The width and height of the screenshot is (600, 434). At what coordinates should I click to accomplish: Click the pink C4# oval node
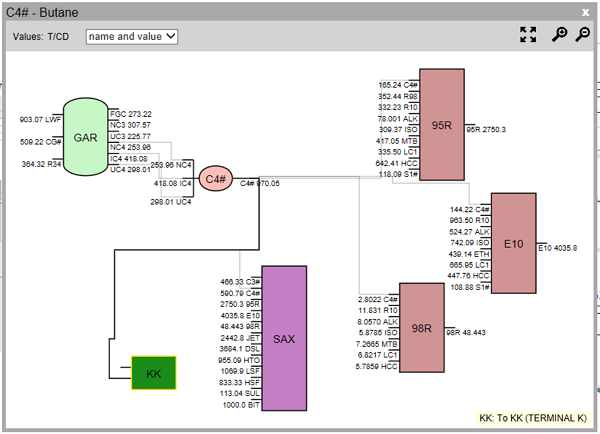pos(215,179)
